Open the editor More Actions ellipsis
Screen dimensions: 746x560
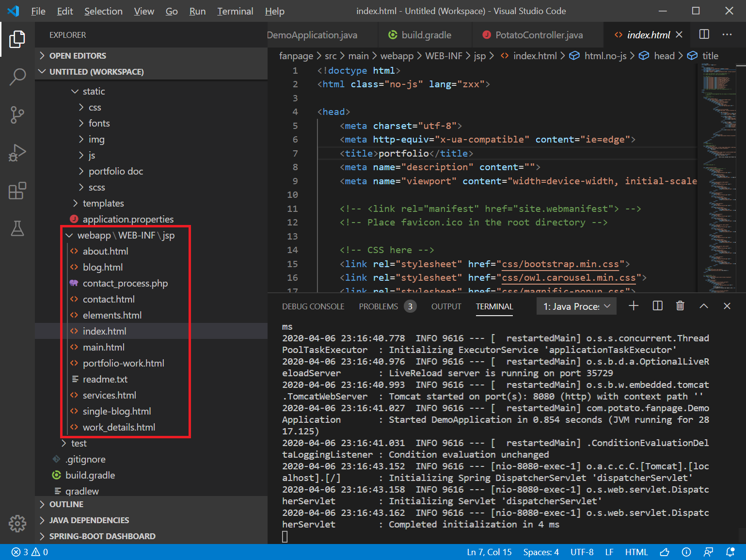pos(727,34)
